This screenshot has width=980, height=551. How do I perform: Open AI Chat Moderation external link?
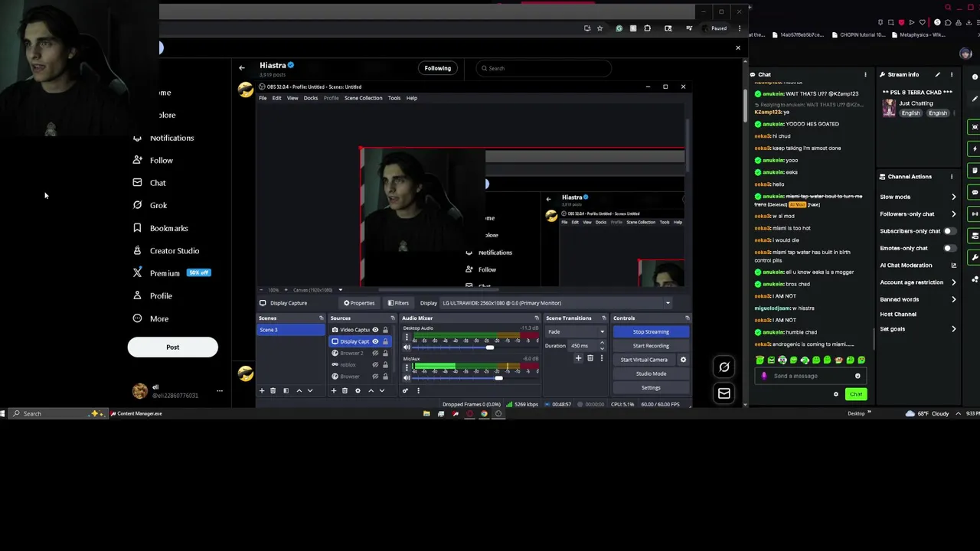click(x=953, y=266)
